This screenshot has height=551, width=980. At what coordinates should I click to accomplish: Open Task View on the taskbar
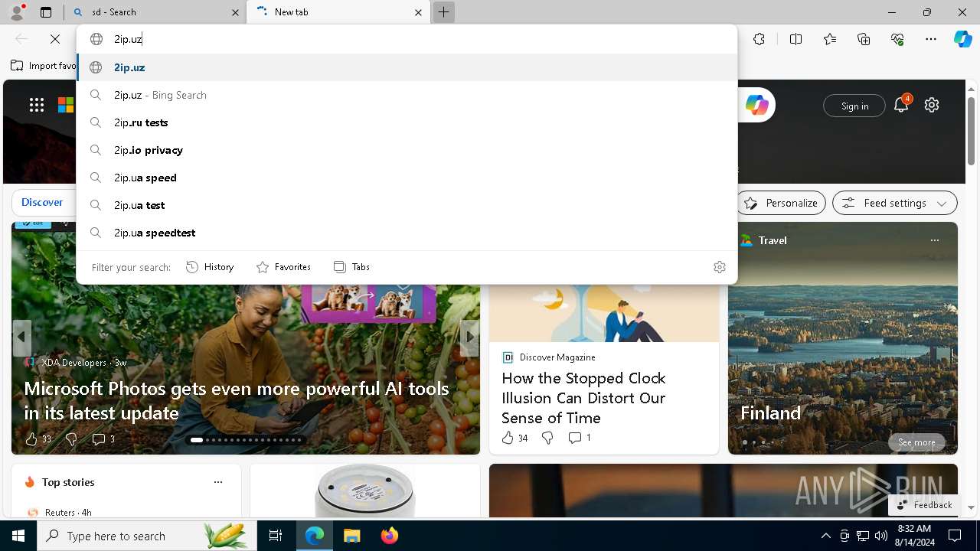pos(276,536)
